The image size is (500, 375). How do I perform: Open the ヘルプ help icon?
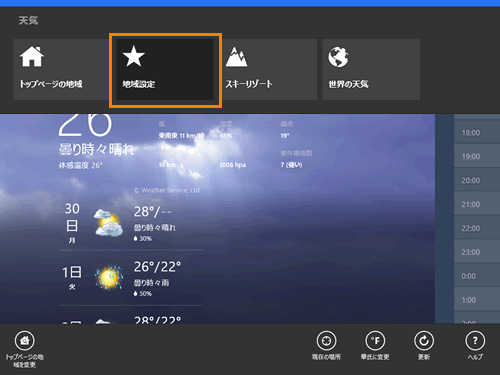click(x=475, y=341)
